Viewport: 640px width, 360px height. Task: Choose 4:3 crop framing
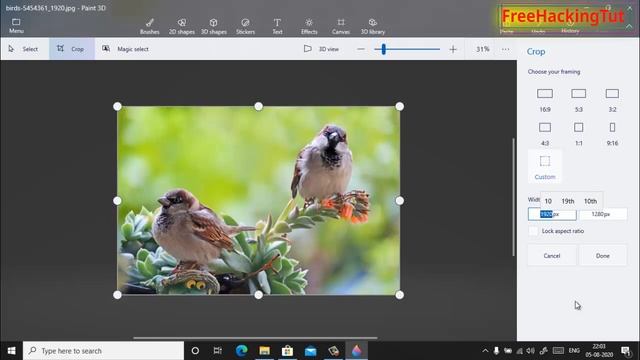pos(545,134)
